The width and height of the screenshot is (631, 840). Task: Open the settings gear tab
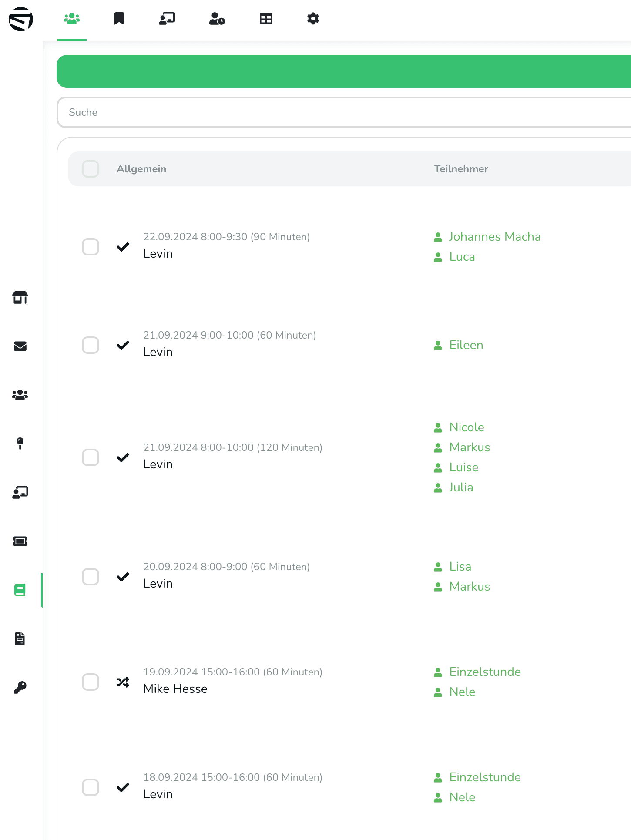[x=313, y=19]
